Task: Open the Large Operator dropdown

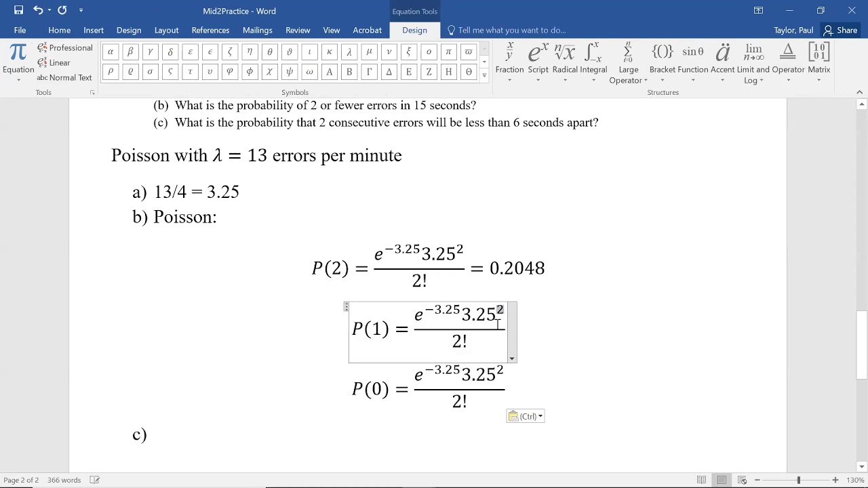Action: click(628, 62)
